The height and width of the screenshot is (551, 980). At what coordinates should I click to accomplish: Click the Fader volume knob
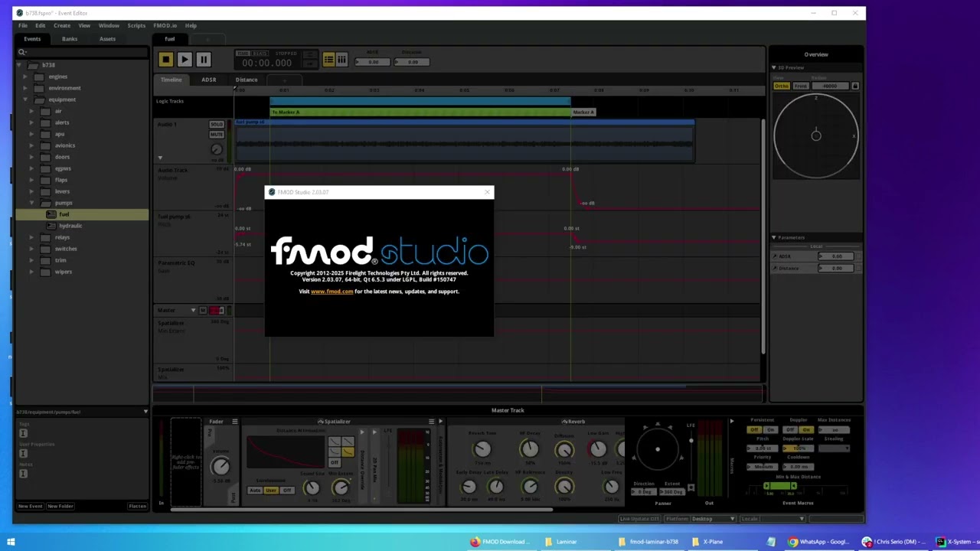[x=220, y=466]
